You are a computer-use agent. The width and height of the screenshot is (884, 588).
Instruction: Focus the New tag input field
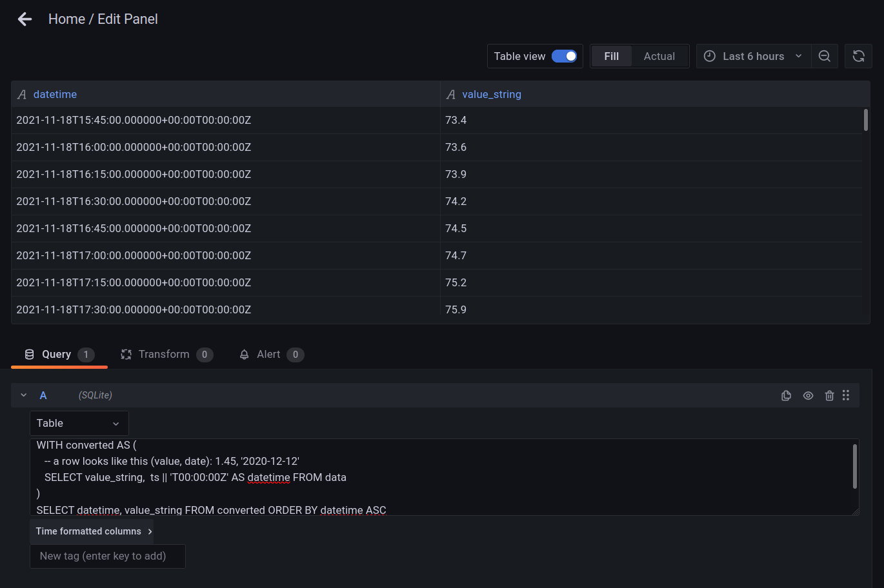coord(108,556)
